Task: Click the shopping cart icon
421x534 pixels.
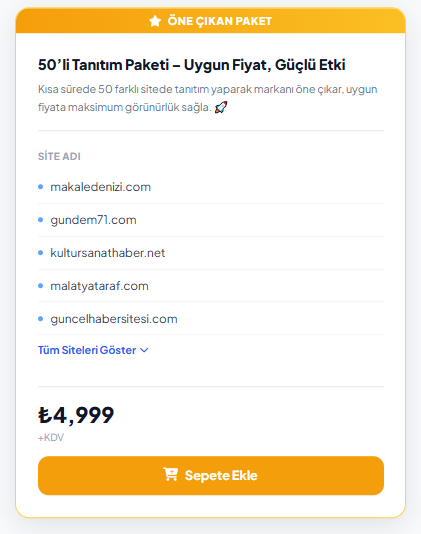Action: click(x=171, y=474)
